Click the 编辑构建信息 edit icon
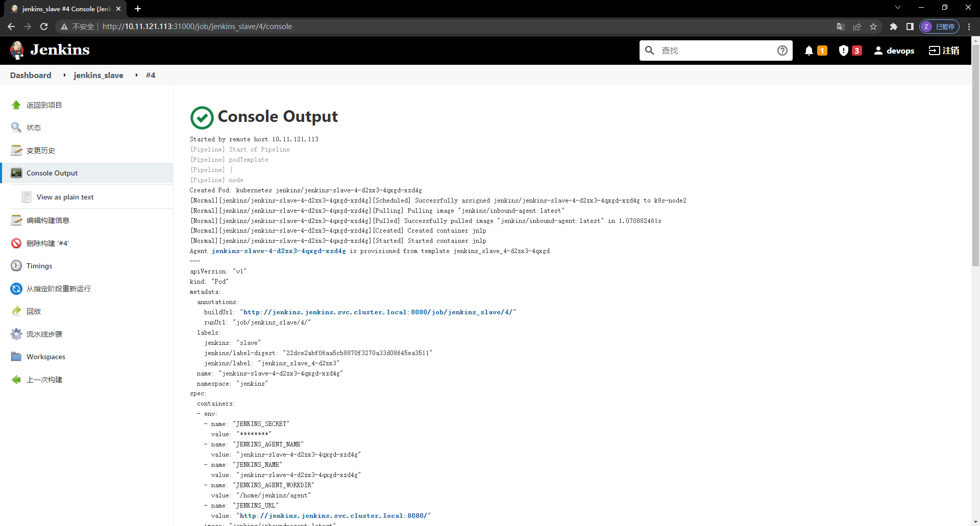Screen dimensions: 980x526 (x=16, y=220)
